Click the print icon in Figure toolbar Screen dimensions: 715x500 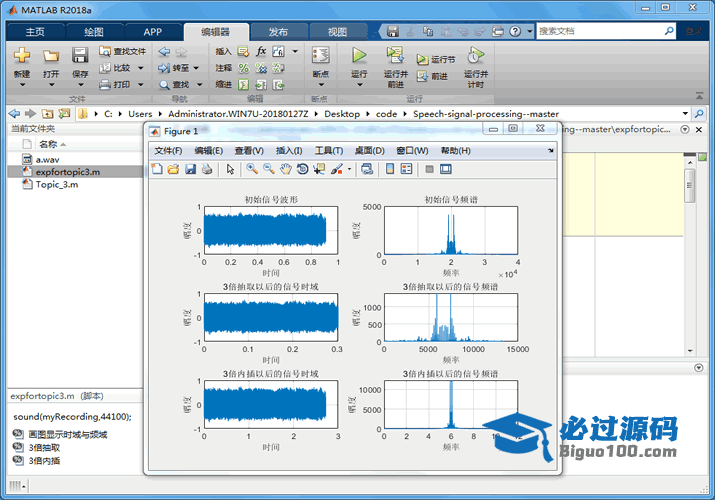[x=206, y=169]
